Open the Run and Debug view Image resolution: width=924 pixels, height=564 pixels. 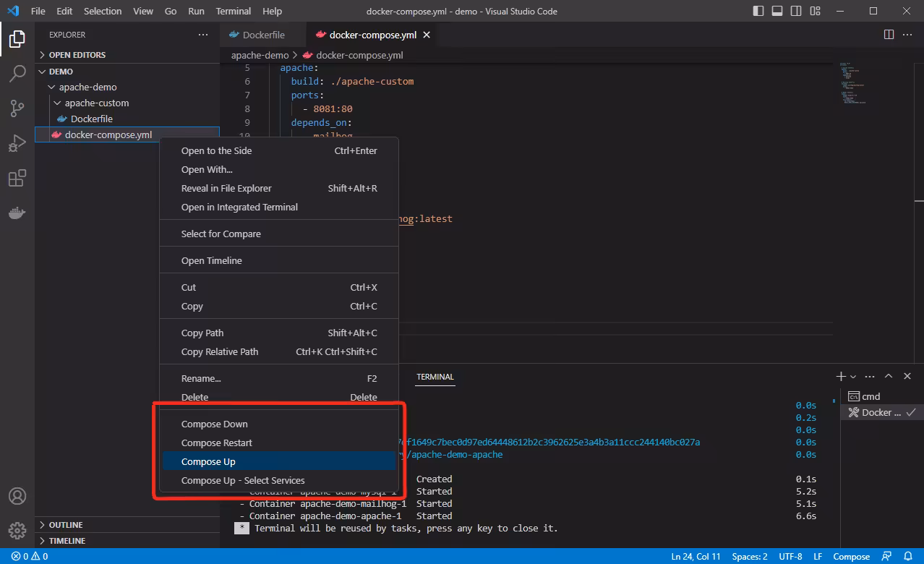click(x=17, y=143)
